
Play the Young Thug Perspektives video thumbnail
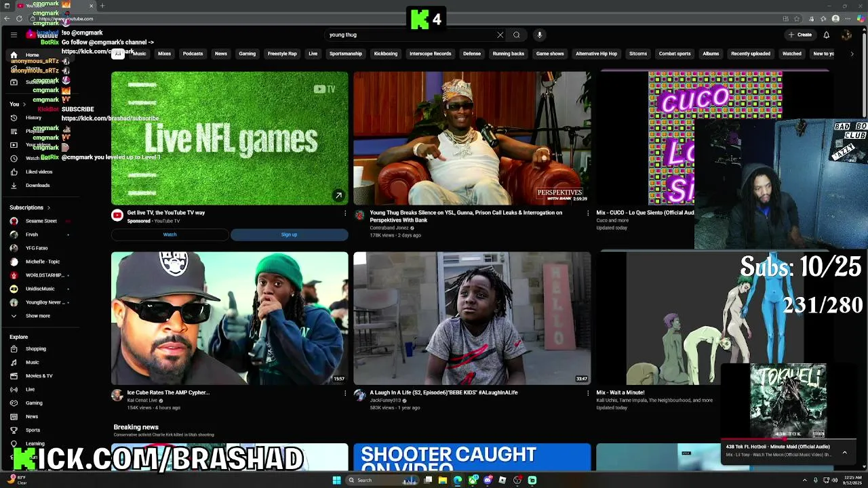(x=472, y=138)
